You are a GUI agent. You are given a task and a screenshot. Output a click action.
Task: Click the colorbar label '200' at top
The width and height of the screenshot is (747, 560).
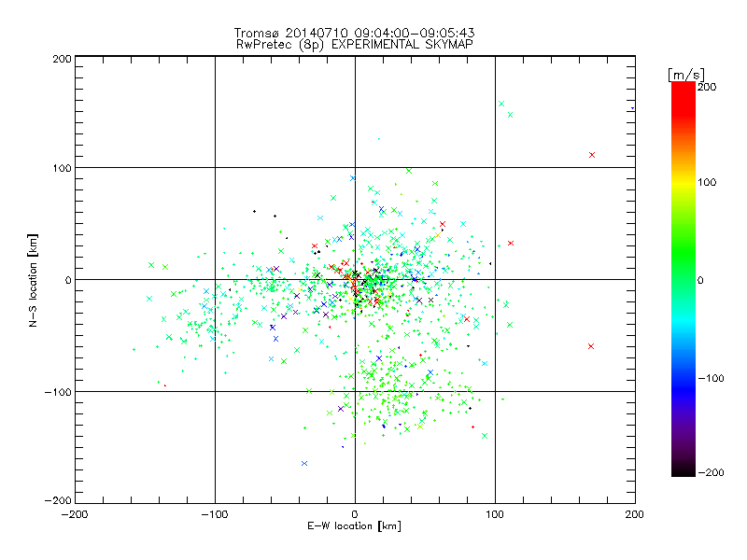pos(707,87)
